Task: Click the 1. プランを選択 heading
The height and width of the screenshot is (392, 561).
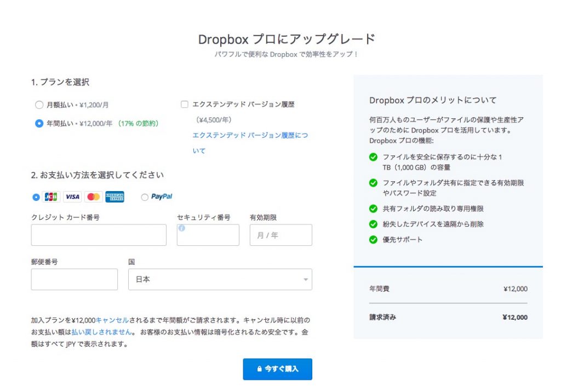Action: pyautogui.click(x=60, y=82)
